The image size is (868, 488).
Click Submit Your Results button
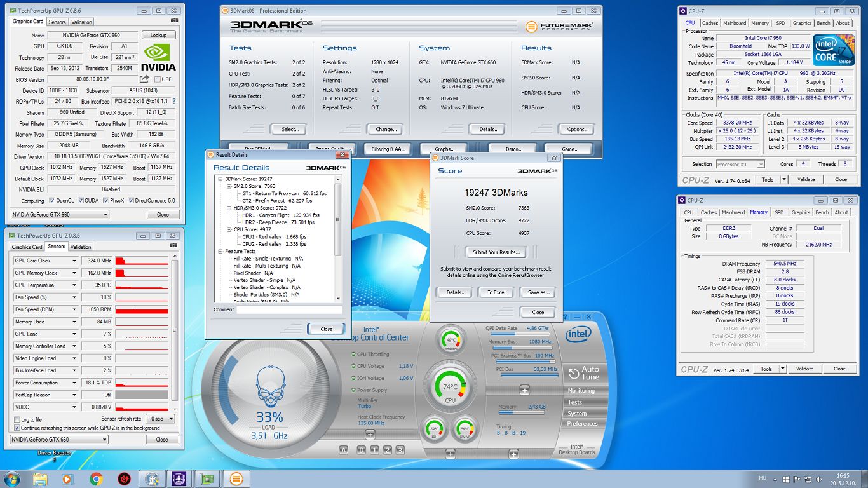[496, 252]
